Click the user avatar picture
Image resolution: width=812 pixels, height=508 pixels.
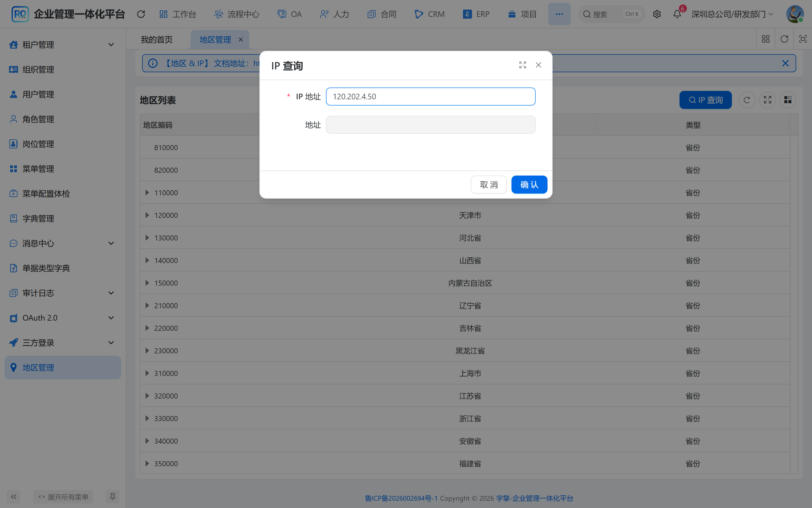pyautogui.click(x=795, y=14)
